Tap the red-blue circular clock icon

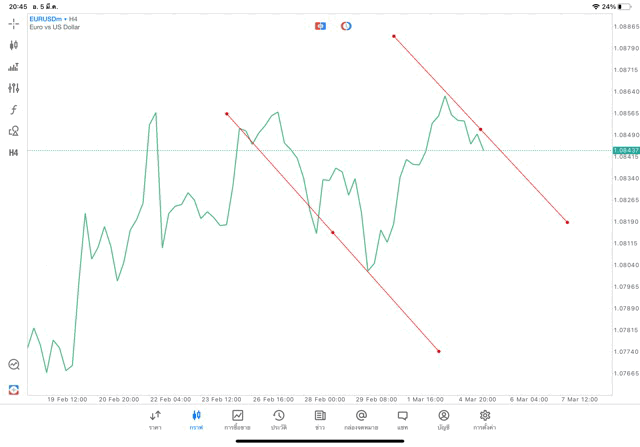click(x=346, y=26)
